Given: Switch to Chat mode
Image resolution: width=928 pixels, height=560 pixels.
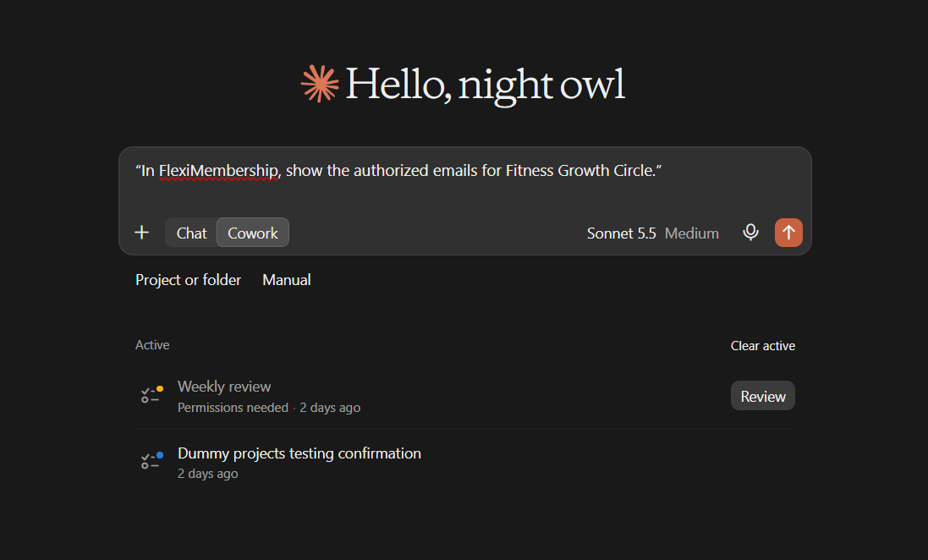Looking at the screenshot, I should click(x=191, y=233).
